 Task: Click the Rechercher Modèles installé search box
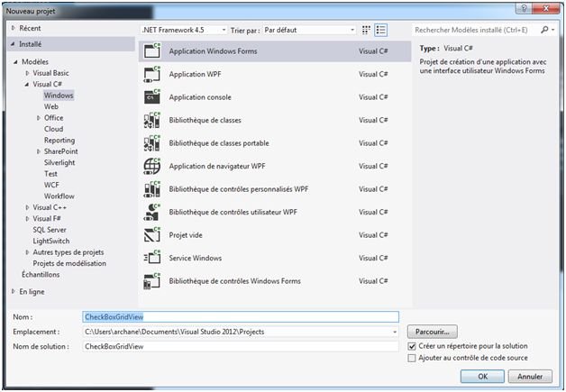[476, 30]
